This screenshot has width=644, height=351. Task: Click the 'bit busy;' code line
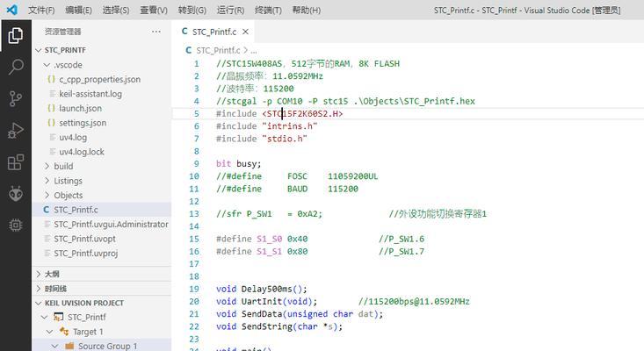pos(239,163)
